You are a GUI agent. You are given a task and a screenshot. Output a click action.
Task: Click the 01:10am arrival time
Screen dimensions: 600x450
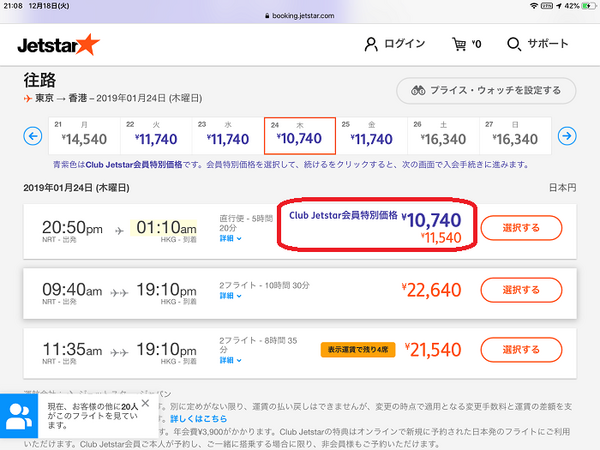click(x=166, y=228)
